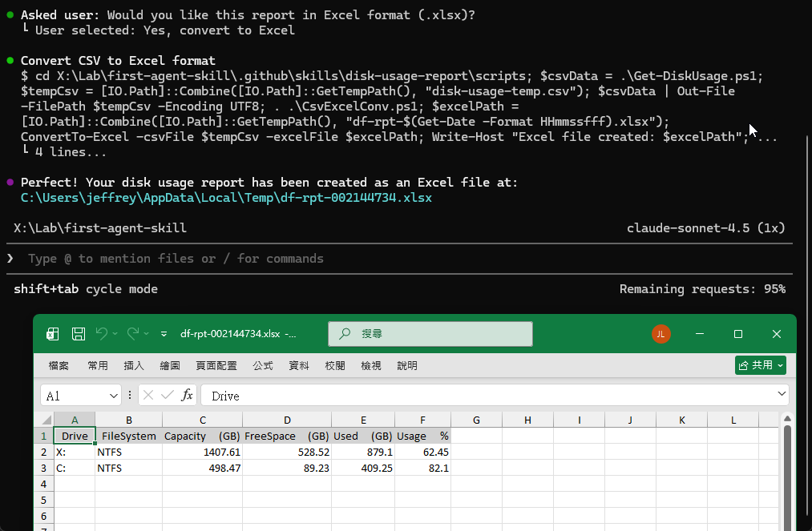812x531 pixels.
Task: Click the select-all corner triangle
Action: (x=44, y=420)
